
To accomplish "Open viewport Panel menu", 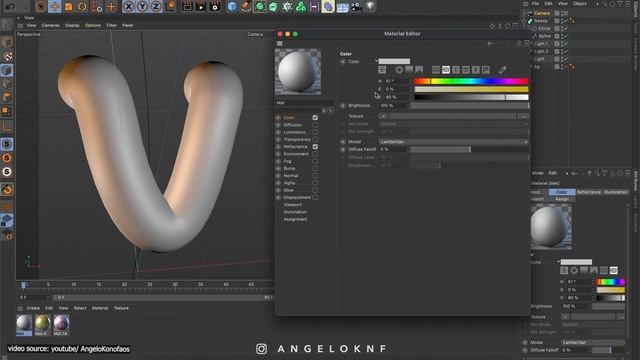I will click(128, 25).
